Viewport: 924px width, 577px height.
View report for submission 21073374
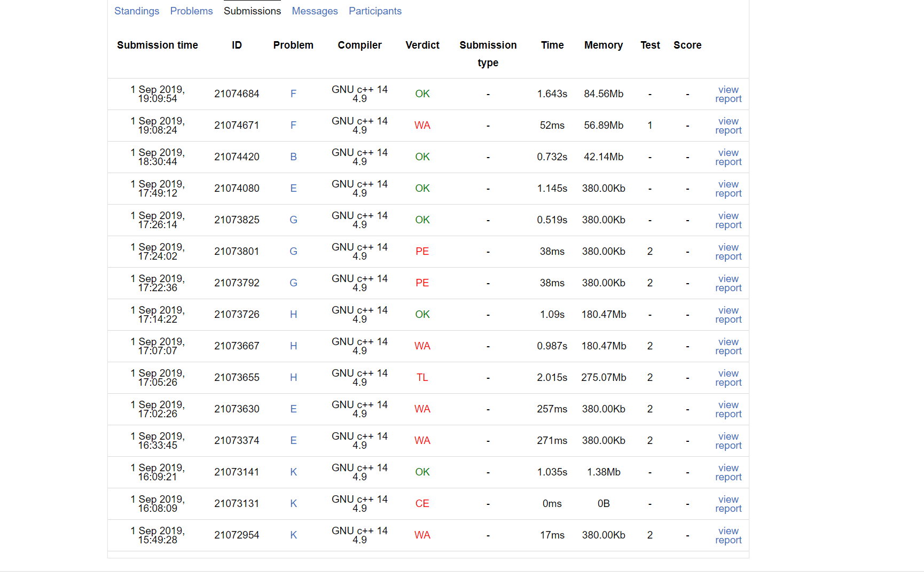coord(728,441)
